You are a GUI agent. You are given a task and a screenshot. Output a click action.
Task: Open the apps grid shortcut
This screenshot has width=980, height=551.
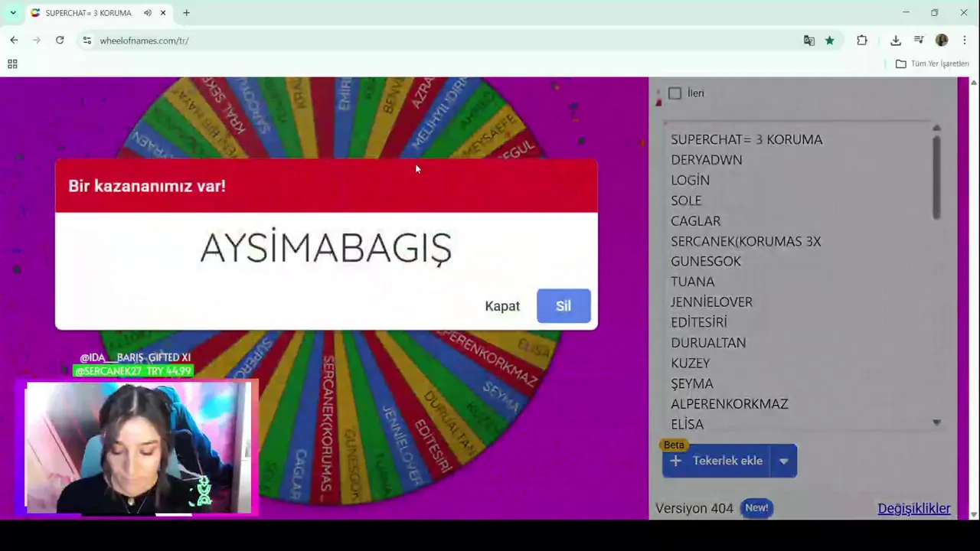(12, 64)
